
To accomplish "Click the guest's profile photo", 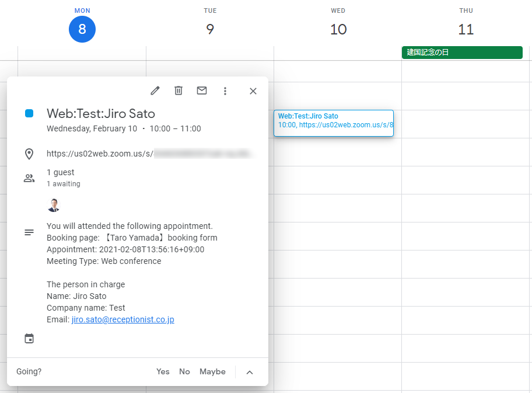I will point(54,205).
